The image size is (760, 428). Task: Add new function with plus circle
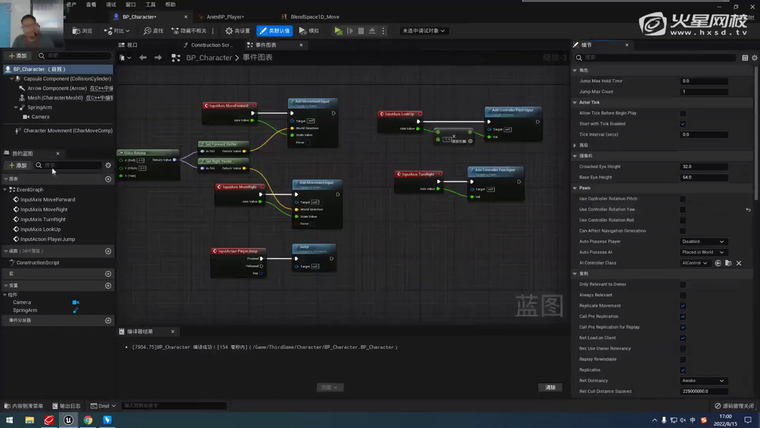pyautogui.click(x=108, y=251)
